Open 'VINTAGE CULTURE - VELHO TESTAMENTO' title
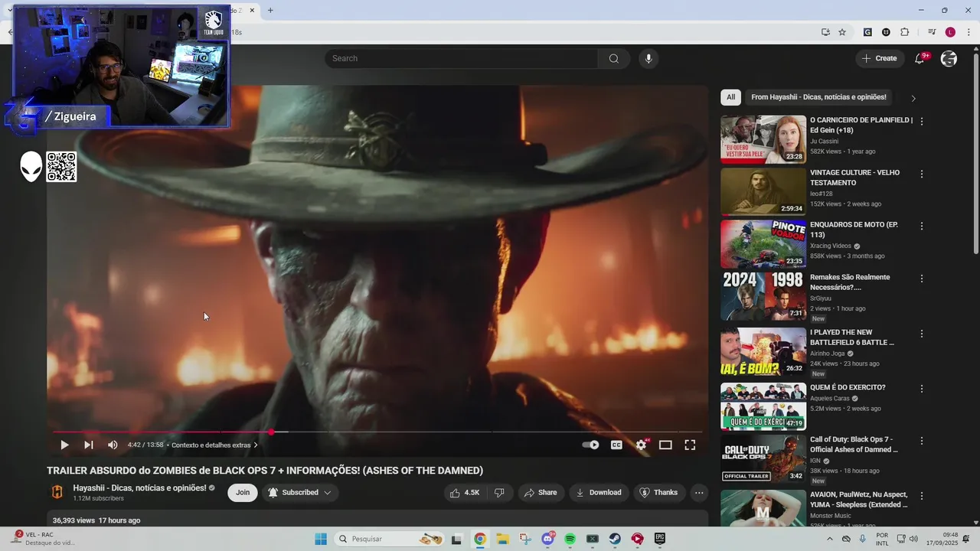The width and height of the screenshot is (980, 551). 855,178
